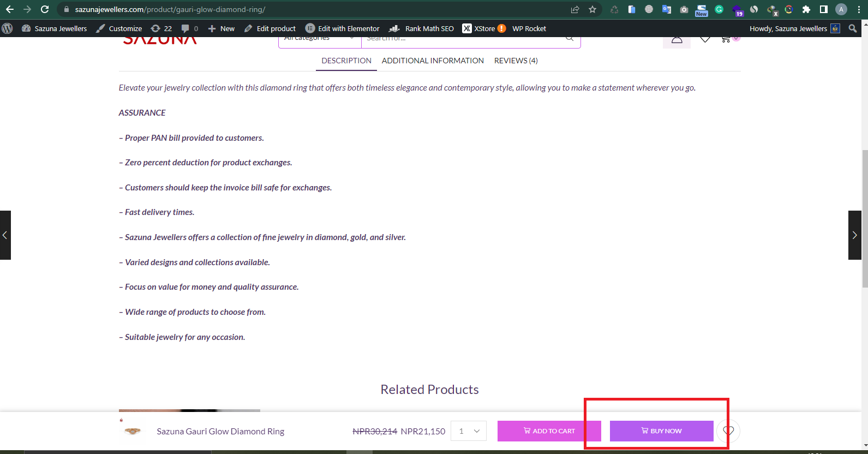Click 'Sazuna Gauri Glow Diamond Ring' title
This screenshot has height=454, width=868.
(220, 431)
